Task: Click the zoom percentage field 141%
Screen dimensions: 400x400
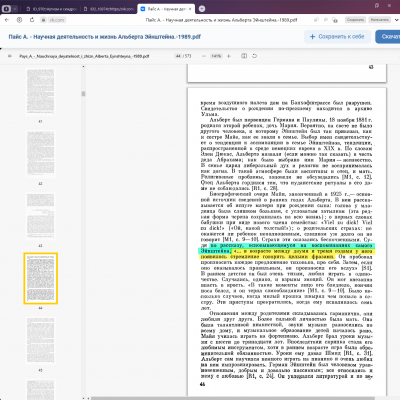Action: tap(216, 56)
